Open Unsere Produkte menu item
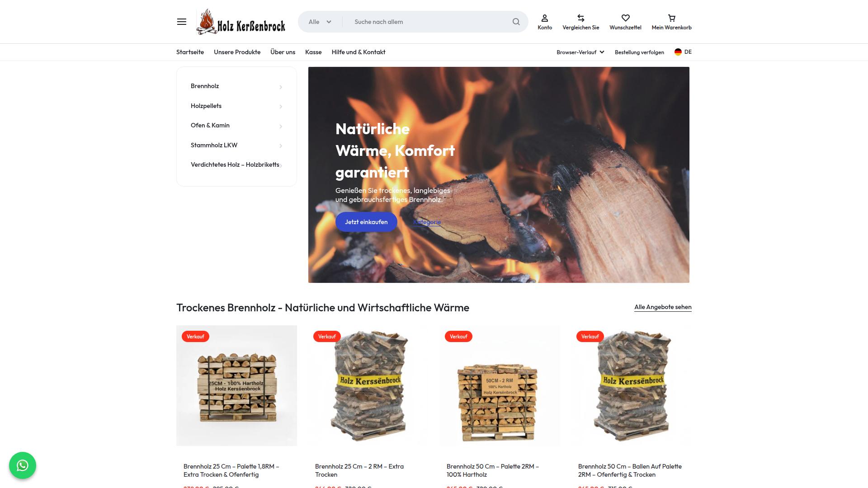Image resolution: width=868 pixels, height=488 pixels. click(x=237, y=52)
